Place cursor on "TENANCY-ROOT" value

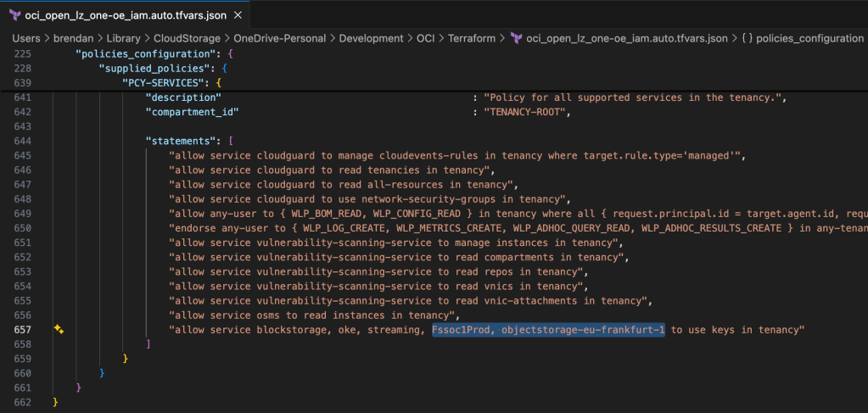coord(526,112)
